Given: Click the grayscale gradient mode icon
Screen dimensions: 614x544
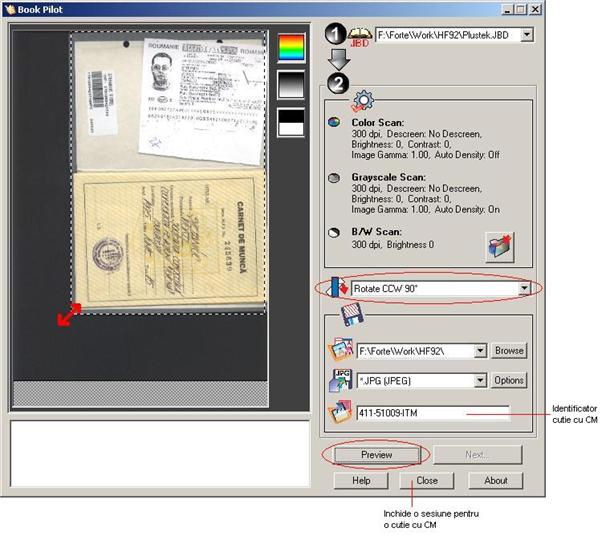Looking at the screenshot, I should [290, 85].
